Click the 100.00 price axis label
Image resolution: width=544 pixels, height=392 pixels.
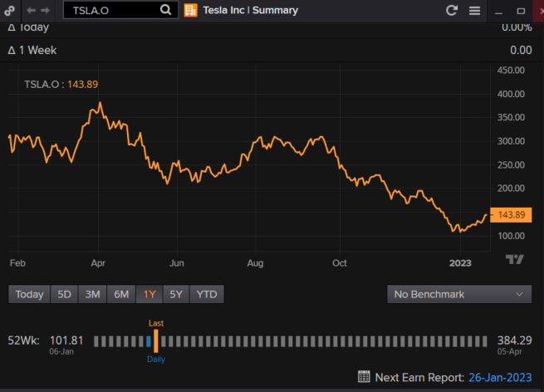pos(511,236)
